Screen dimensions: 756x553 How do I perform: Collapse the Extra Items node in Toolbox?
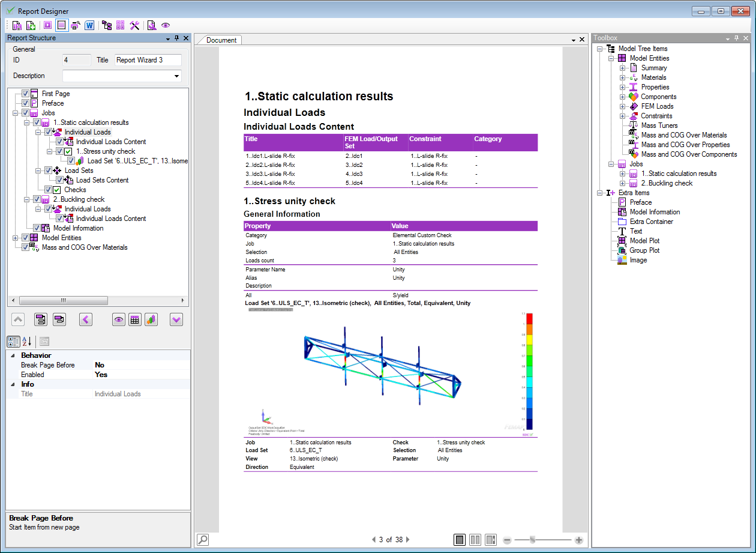point(599,193)
